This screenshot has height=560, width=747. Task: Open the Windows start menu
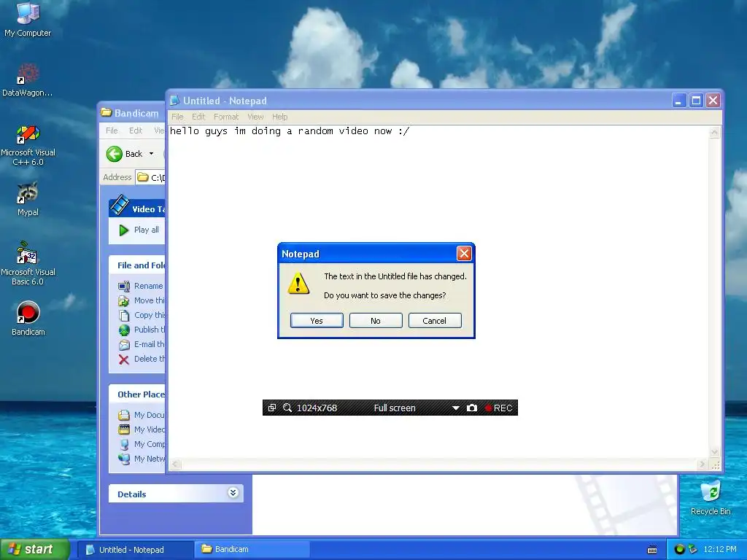coord(35,549)
